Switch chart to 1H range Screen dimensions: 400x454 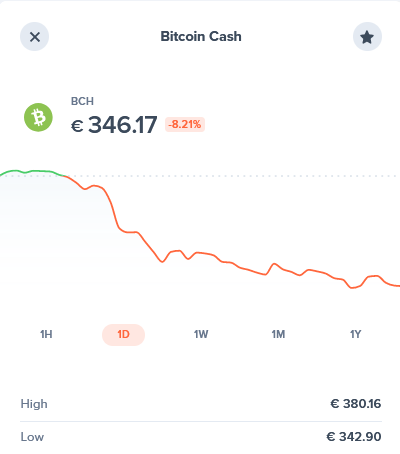(46, 334)
